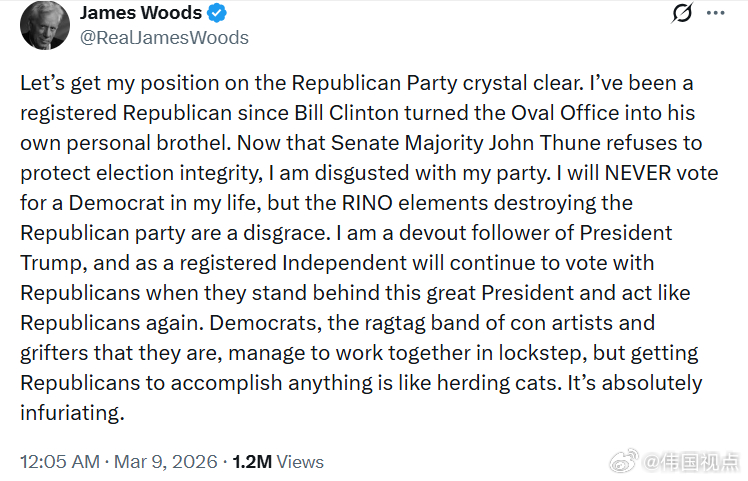Click the blue verified checkmark badge
Viewport: 748px width, 481px height.
click(x=215, y=14)
